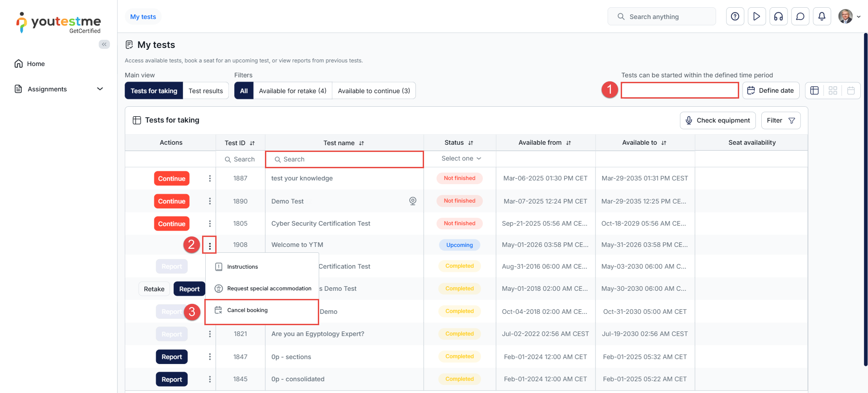Click the Test name search field
The width and height of the screenshot is (868, 393).
[x=344, y=159]
